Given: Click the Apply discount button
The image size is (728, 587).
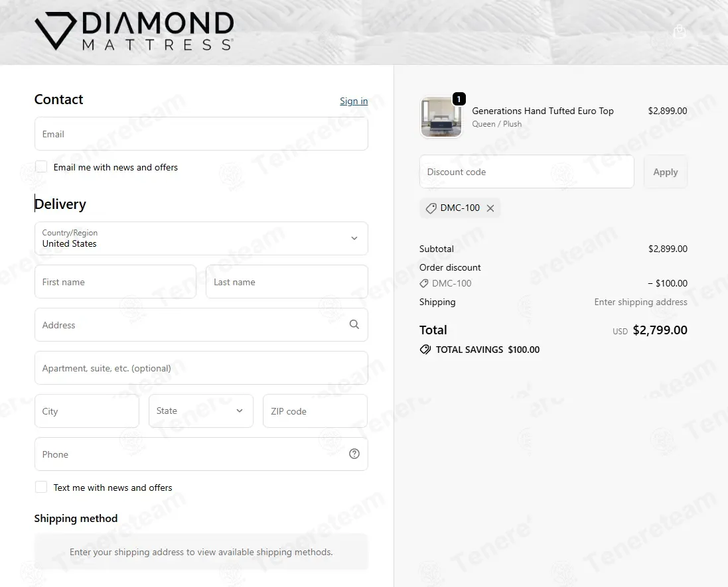Looking at the screenshot, I should tap(666, 172).
